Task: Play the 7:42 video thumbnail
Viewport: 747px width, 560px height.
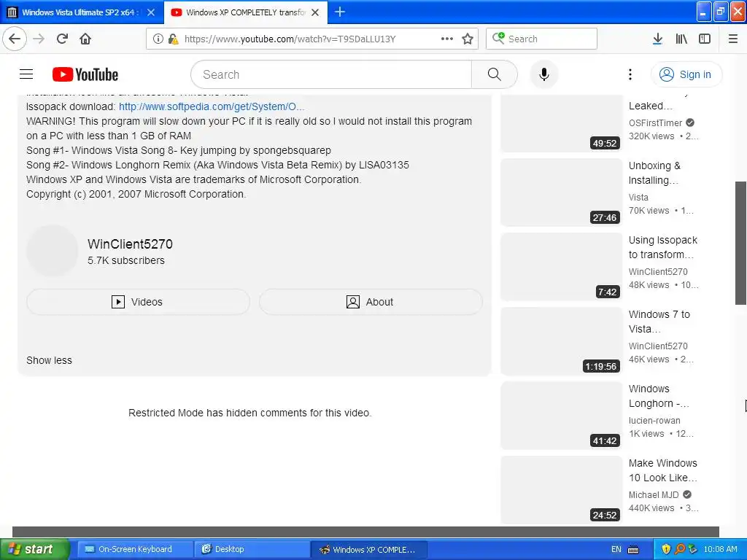Action: point(561,267)
